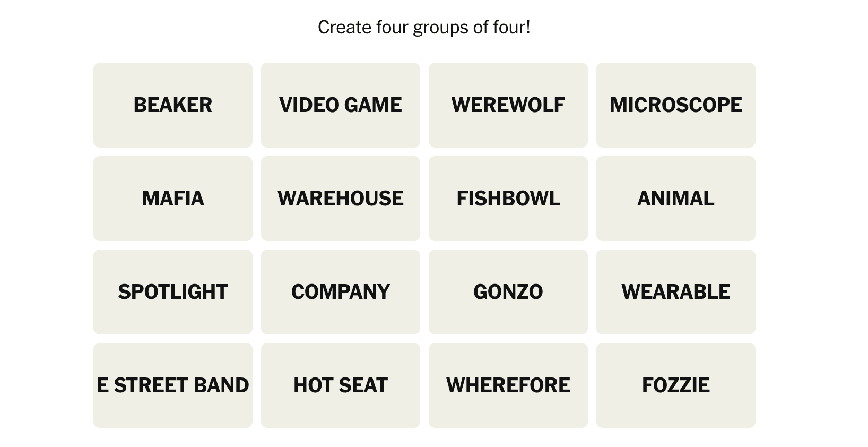Click the 'Create four groups of four!' heading
868x447 pixels.
coord(424,27)
